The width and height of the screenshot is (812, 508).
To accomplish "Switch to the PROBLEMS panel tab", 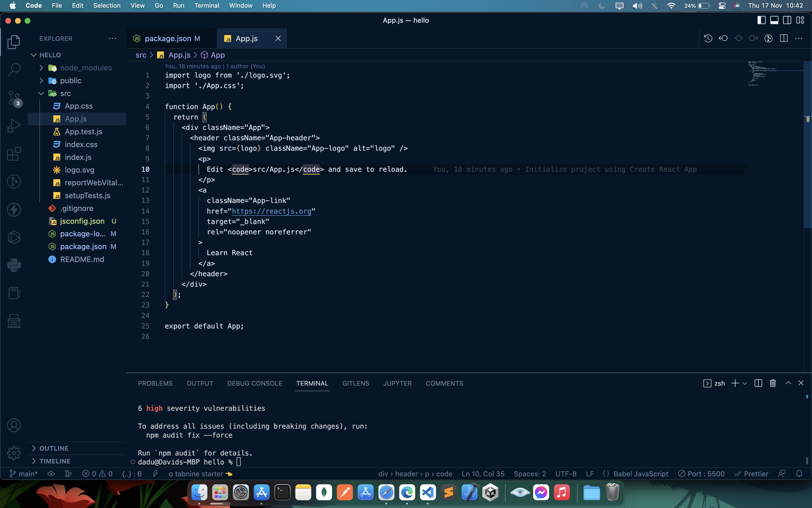I will 155,383.
